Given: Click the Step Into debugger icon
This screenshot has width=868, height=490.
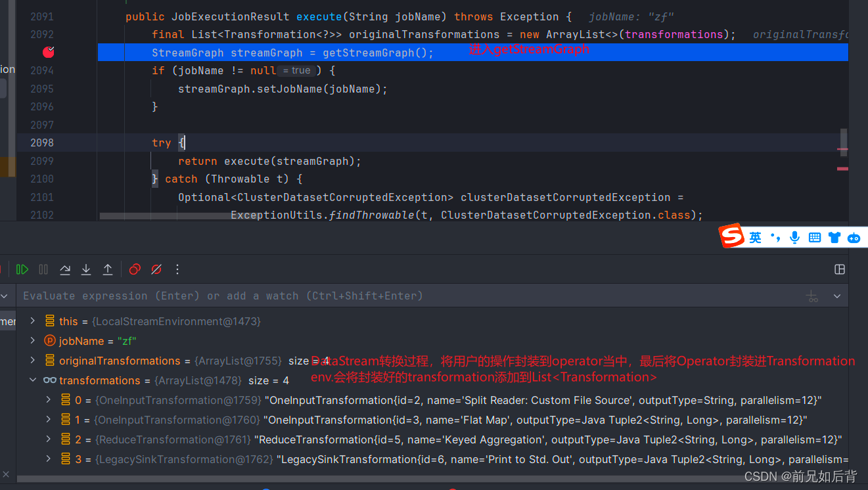Looking at the screenshot, I should 86,269.
